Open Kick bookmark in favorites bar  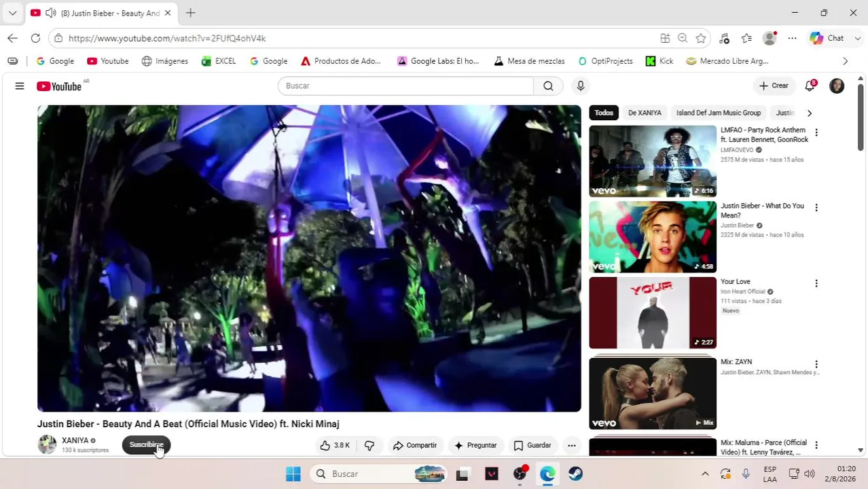[659, 61]
